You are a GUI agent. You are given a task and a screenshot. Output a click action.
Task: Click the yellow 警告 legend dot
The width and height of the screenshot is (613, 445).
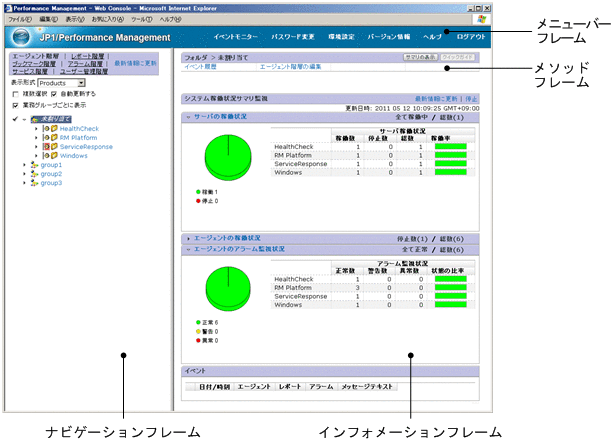tap(198, 331)
